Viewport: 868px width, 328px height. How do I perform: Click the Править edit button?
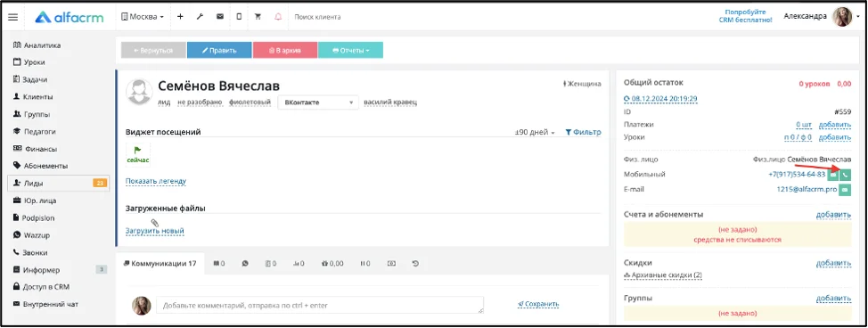click(219, 51)
